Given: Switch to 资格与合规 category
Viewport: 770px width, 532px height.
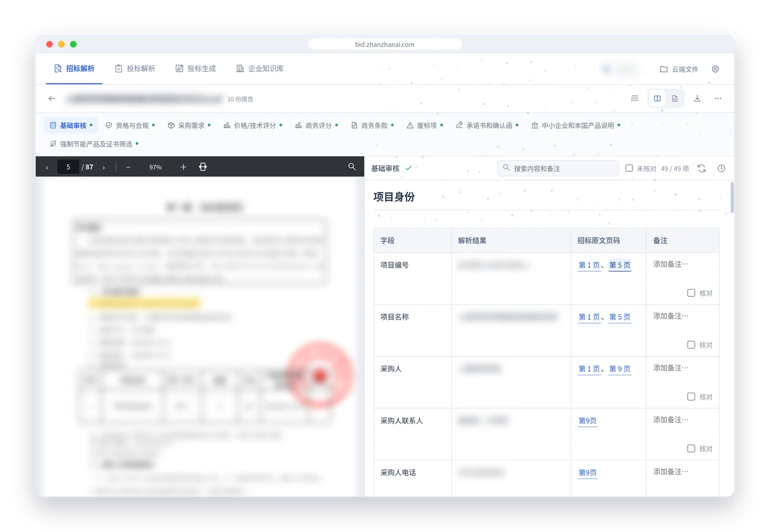Looking at the screenshot, I should coord(130,126).
